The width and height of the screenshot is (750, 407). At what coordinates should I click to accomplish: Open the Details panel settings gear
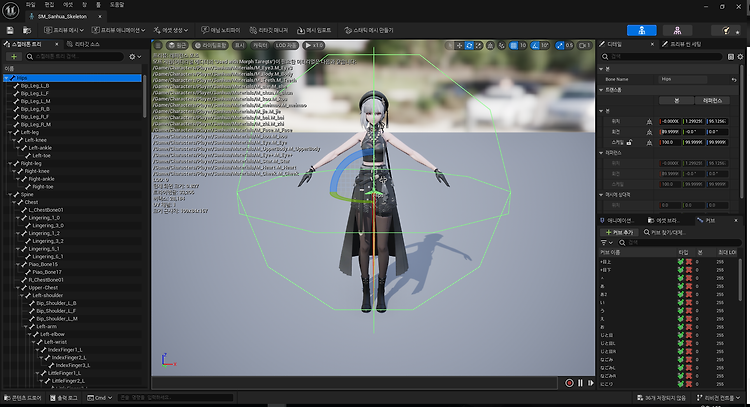(x=740, y=56)
